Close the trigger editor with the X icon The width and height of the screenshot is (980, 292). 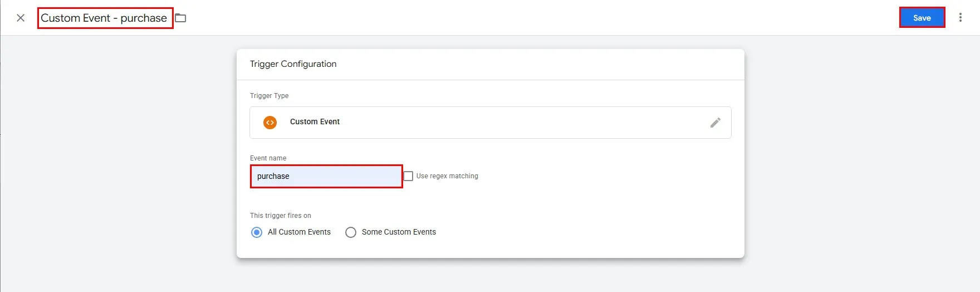point(21,18)
